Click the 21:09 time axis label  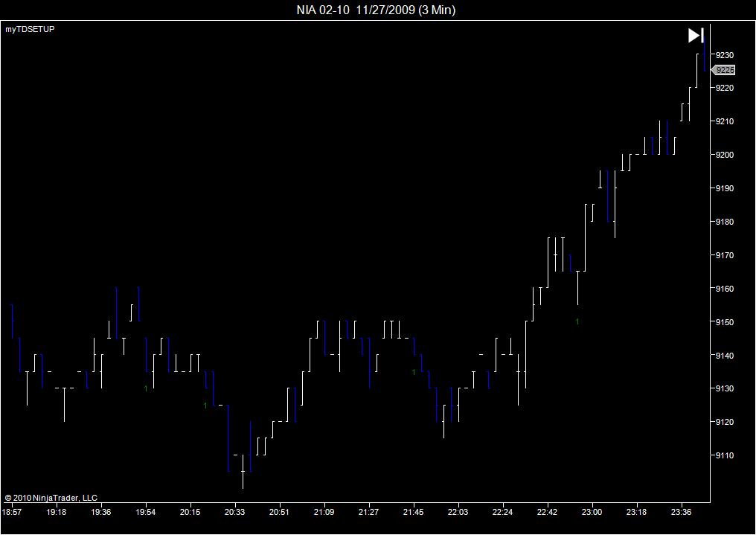tap(324, 512)
